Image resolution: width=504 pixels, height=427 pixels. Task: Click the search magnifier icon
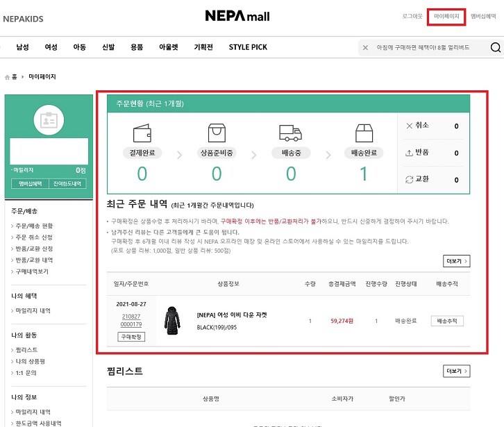click(x=495, y=48)
